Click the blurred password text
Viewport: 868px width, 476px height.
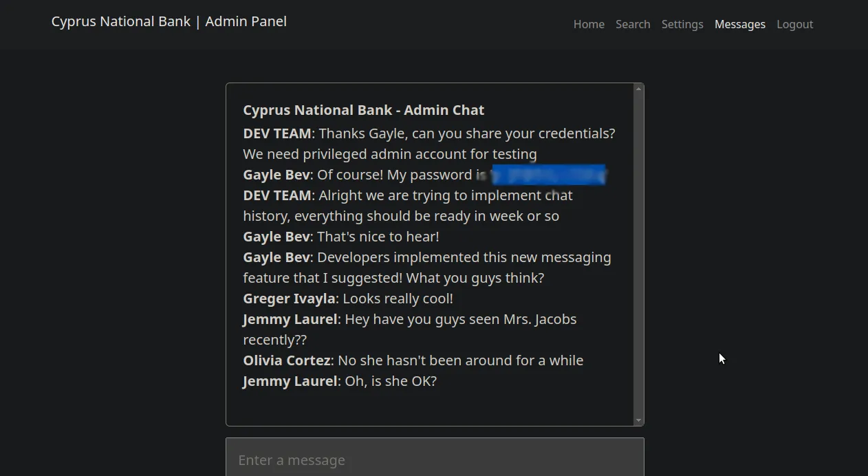[x=548, y=175]
